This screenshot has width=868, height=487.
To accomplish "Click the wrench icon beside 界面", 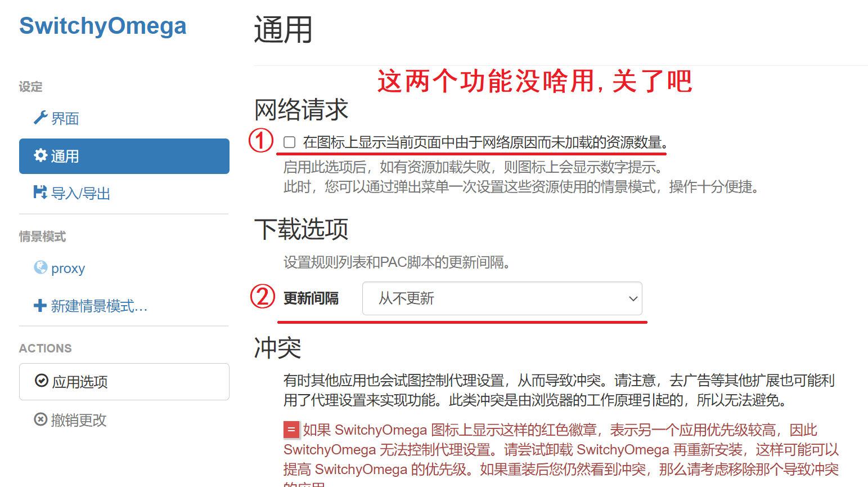I will point(40,118).
